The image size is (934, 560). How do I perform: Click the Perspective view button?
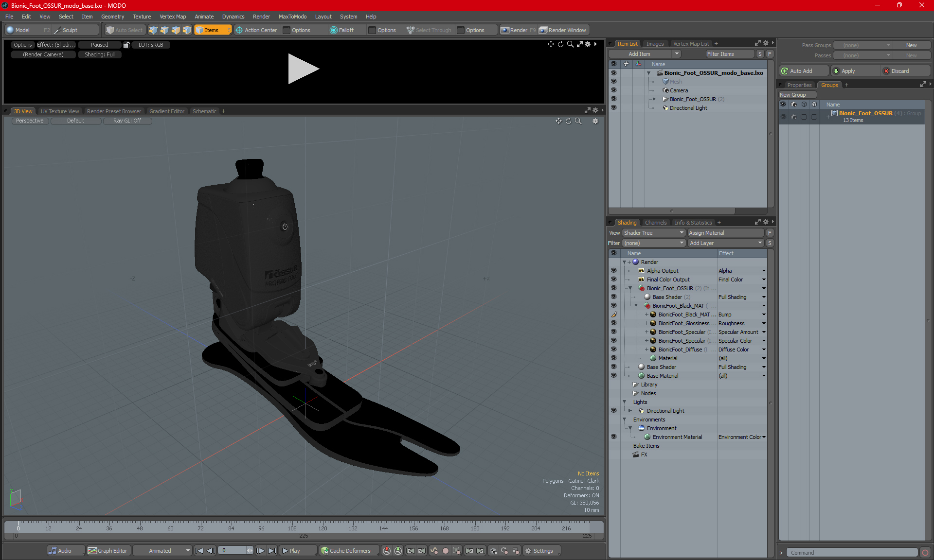pos(30,121)
